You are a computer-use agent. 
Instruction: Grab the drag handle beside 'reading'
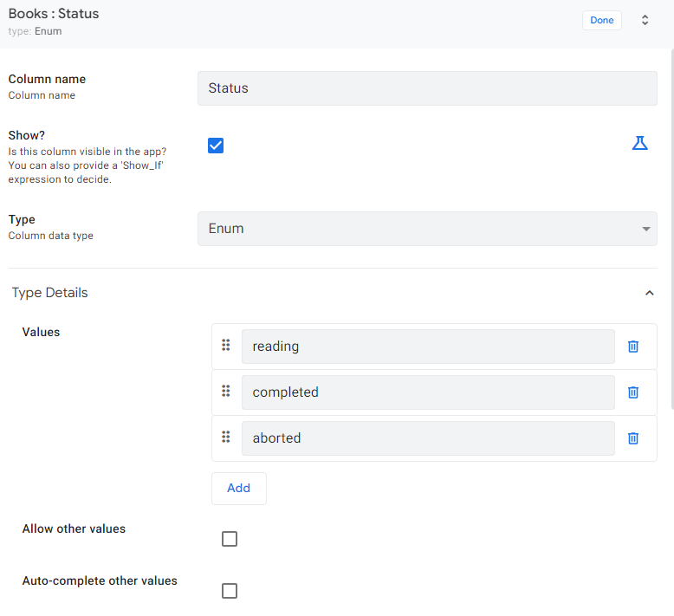coord(226,346)
